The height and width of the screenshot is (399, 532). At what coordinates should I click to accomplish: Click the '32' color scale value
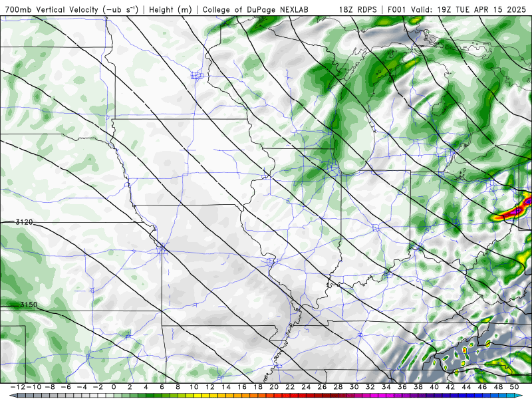(370, 387)
